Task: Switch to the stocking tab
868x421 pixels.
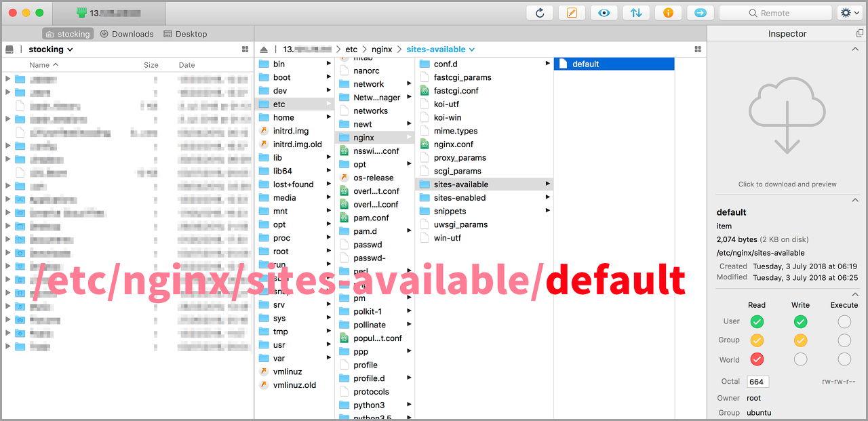Action: [67, 34]
